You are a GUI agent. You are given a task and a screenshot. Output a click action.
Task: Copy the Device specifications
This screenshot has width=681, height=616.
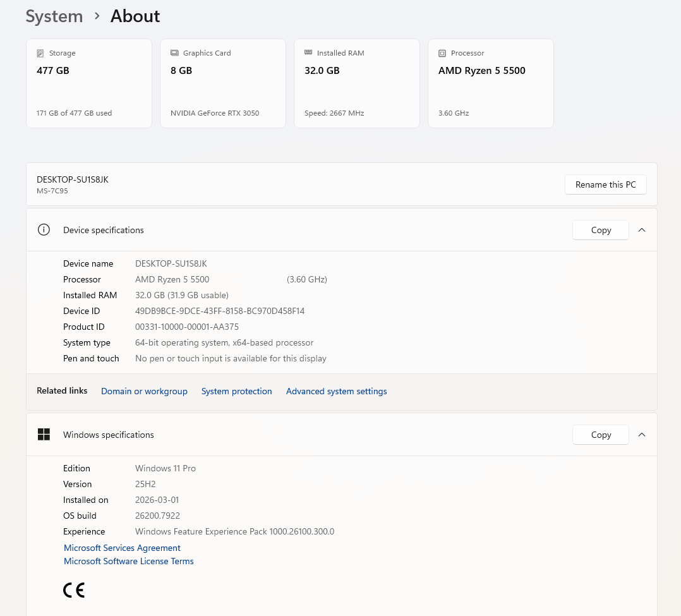pyautogui.click(x=601, y=230)
